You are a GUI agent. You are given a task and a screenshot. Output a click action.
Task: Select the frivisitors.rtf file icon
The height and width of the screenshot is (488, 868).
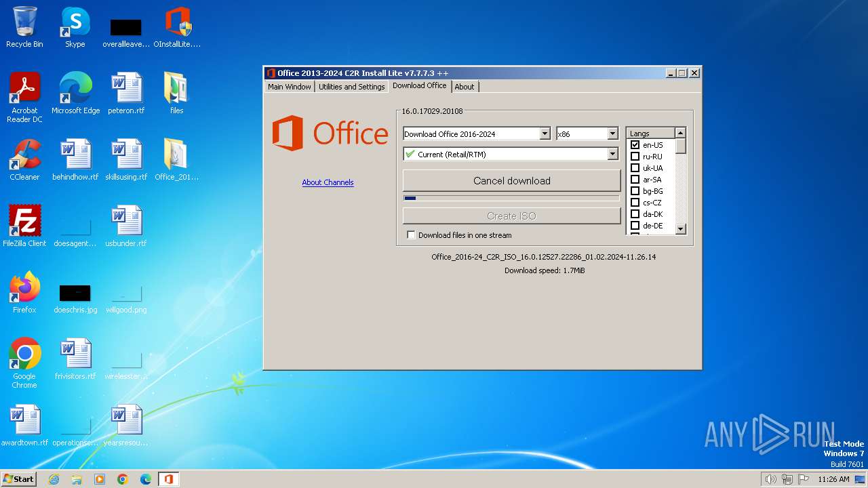pos(75,359)
